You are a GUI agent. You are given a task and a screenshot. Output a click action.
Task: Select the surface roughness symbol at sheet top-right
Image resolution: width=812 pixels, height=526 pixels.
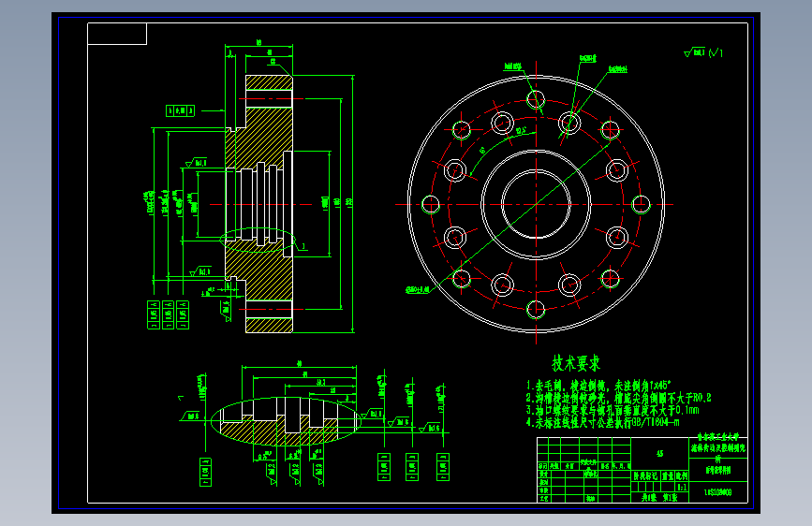tap(702, 52)
